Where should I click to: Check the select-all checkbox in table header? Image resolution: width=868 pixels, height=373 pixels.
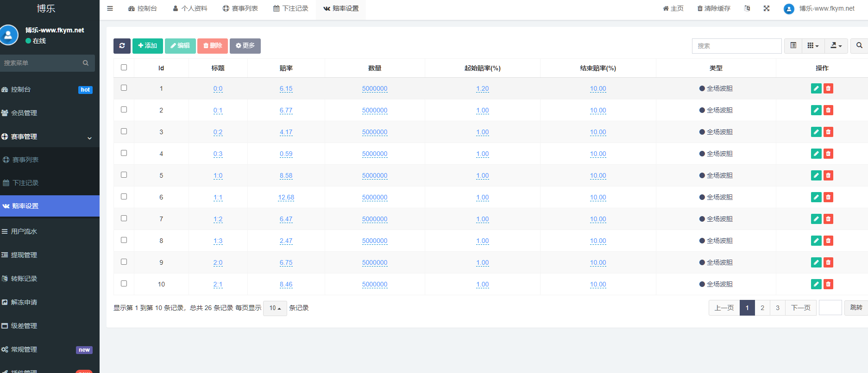[124, 68]
